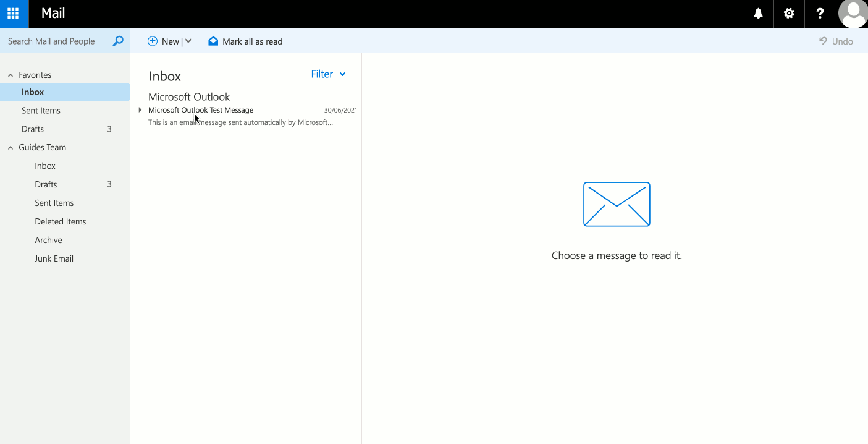The height and width of the screenshot is (444, 868).
Task: Click the Mail title in the header
Action: 53,14
